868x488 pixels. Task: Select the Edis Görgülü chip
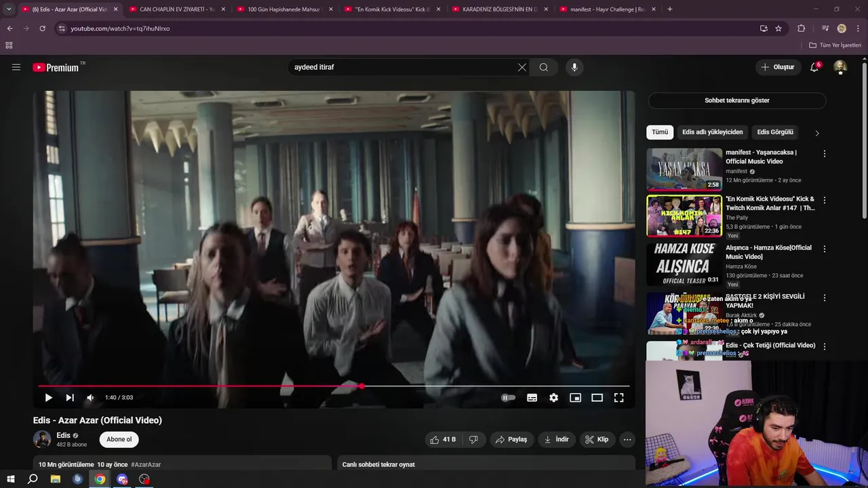pyautogui.click(x=775, y=132)
